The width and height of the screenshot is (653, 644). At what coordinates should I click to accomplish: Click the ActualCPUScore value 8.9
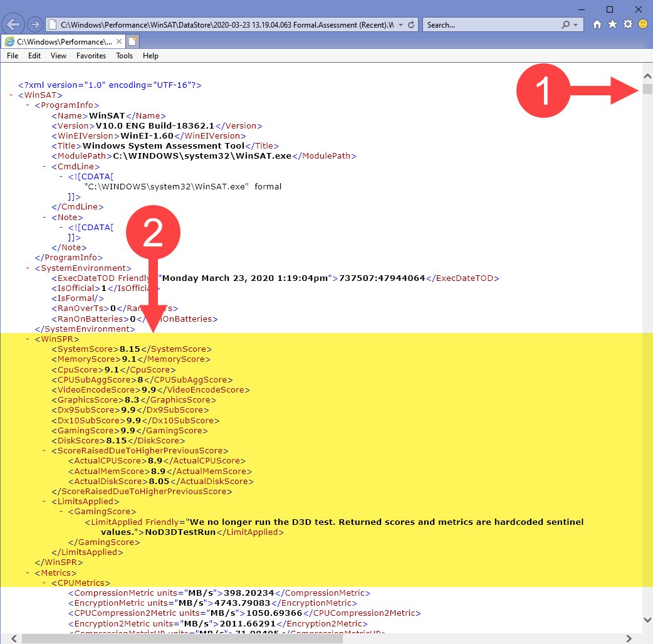point(155,461)
